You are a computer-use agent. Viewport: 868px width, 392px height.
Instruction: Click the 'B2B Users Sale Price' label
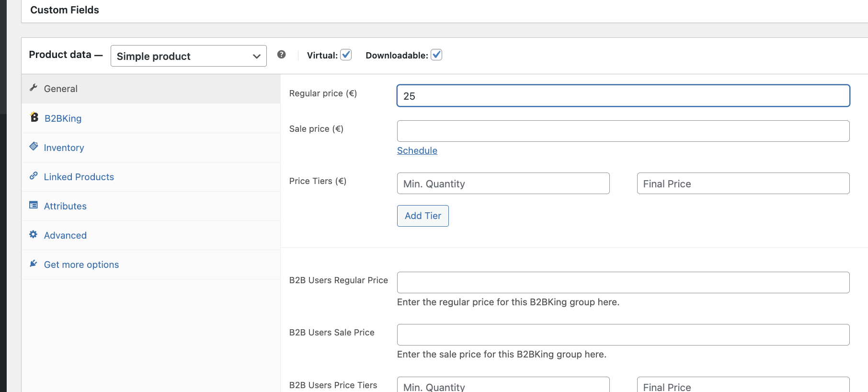pyautogui.click(x=332, y=333)
